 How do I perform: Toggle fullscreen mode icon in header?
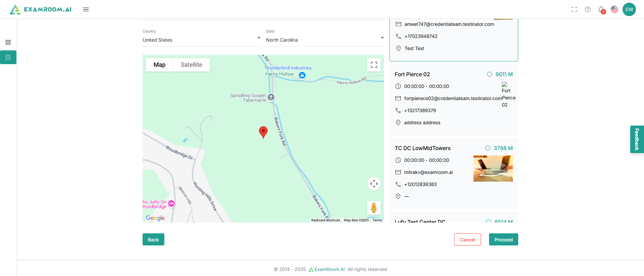574,9
